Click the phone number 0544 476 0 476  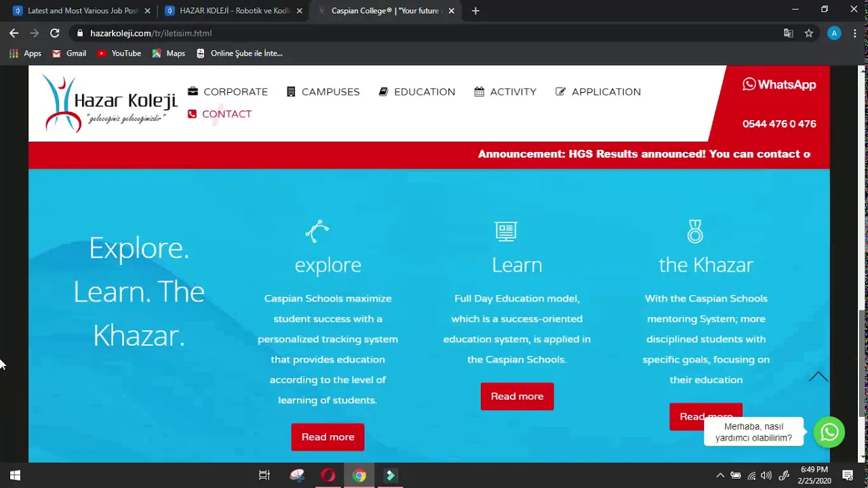(779, 124)
